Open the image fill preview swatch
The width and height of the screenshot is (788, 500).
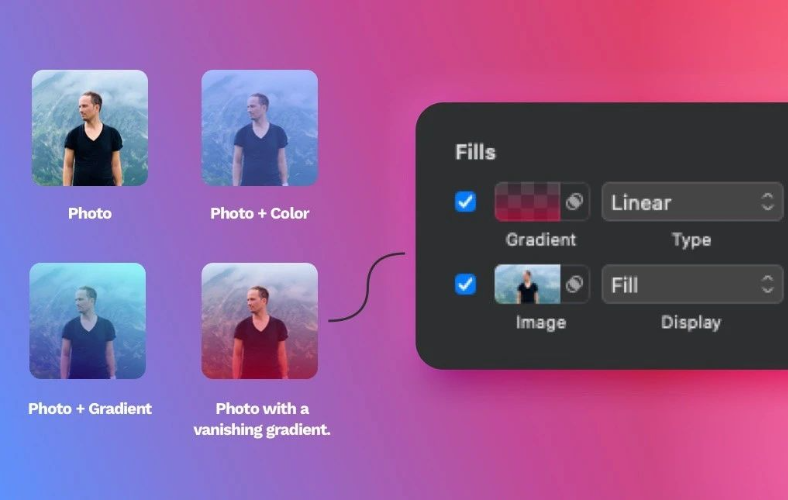coord(527,284)
